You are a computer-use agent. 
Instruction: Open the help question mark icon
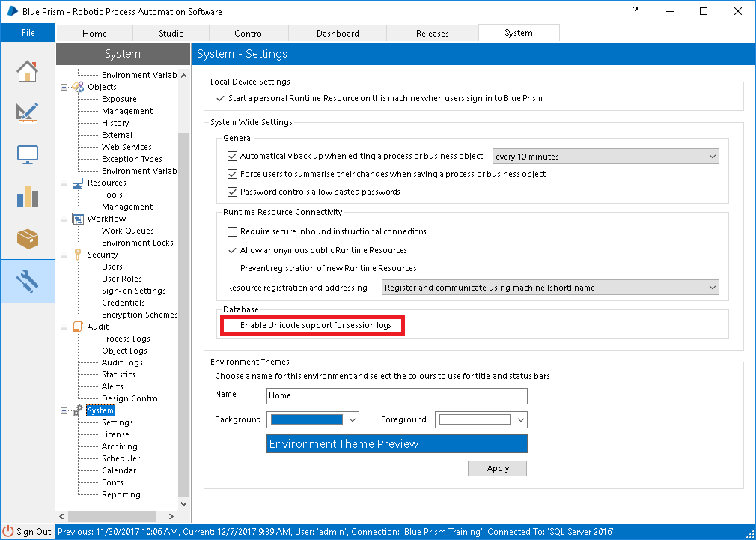(x=635, y=11)
